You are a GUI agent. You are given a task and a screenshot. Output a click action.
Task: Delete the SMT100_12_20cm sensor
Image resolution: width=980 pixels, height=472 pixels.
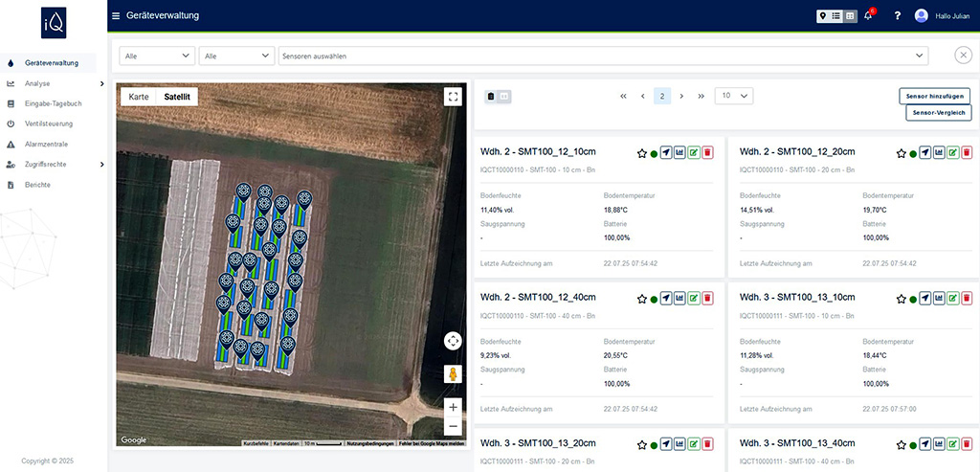point(967,152)
